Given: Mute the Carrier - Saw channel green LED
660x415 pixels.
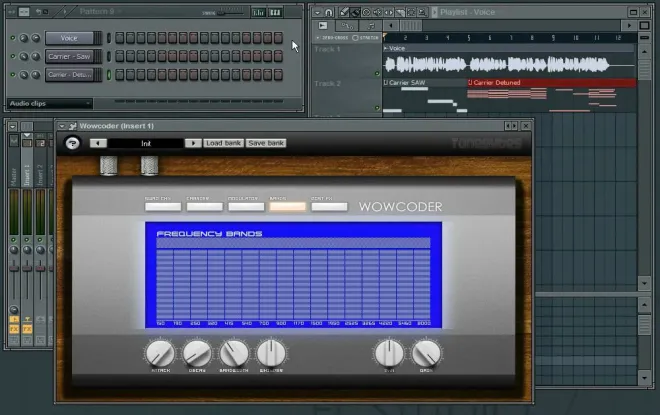Looking at the screenshot, I should pyautogui.click(x=13, y=56).
